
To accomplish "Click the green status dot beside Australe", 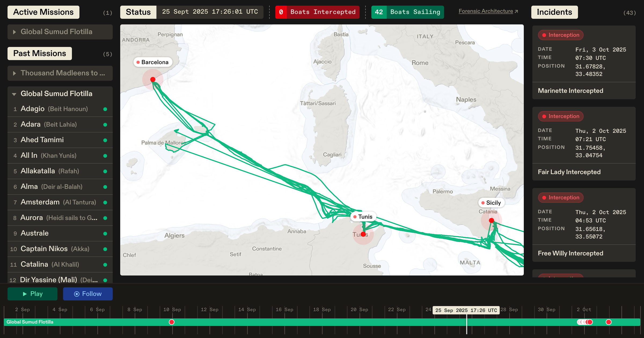I will click(x=105, y=234).
